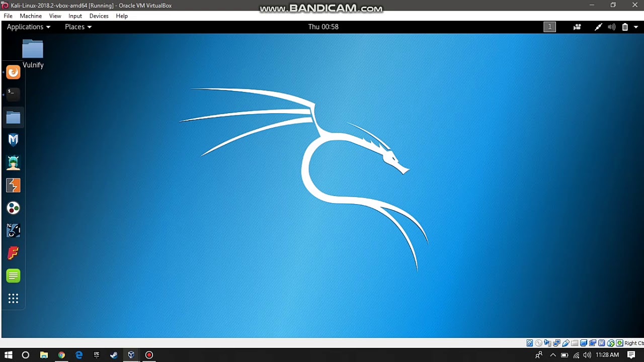Click the workspace 1 indicator

549,27
